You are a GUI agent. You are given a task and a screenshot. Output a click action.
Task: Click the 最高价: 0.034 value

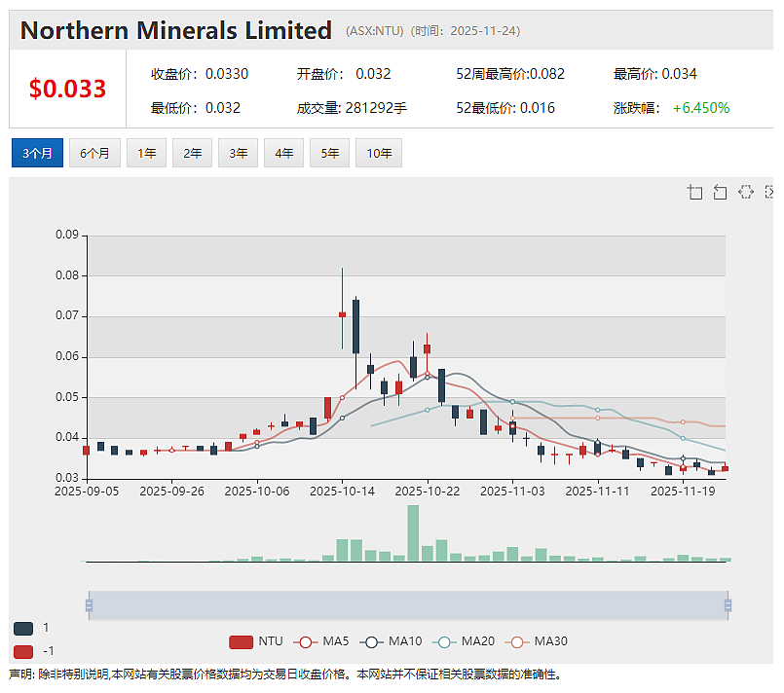[655, 74]
